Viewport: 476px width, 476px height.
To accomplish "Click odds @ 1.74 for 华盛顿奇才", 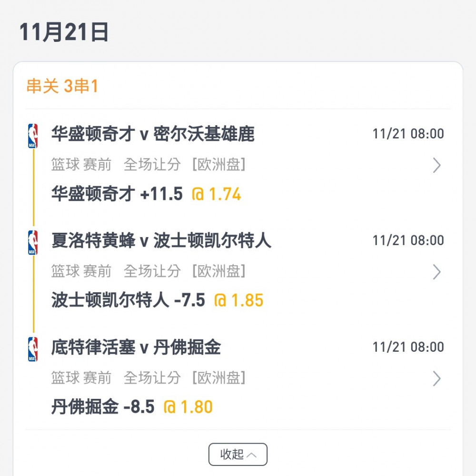I will 216,194.
